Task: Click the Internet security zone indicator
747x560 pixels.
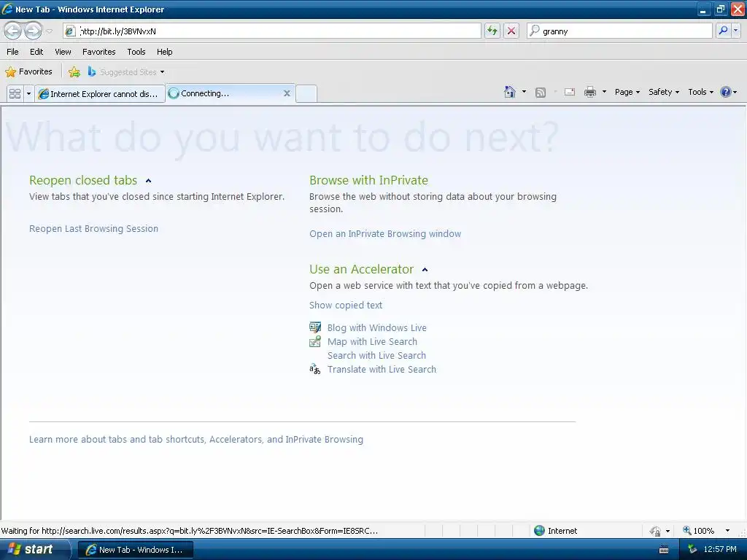Action: coord(555,531)
